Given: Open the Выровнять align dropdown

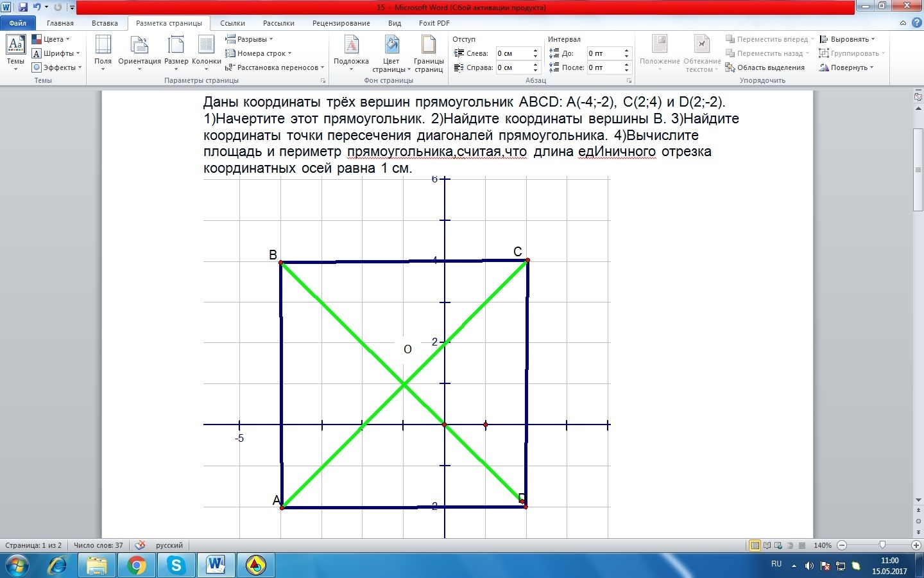Looking at the screenshot, I should click(x=847, y=39).
